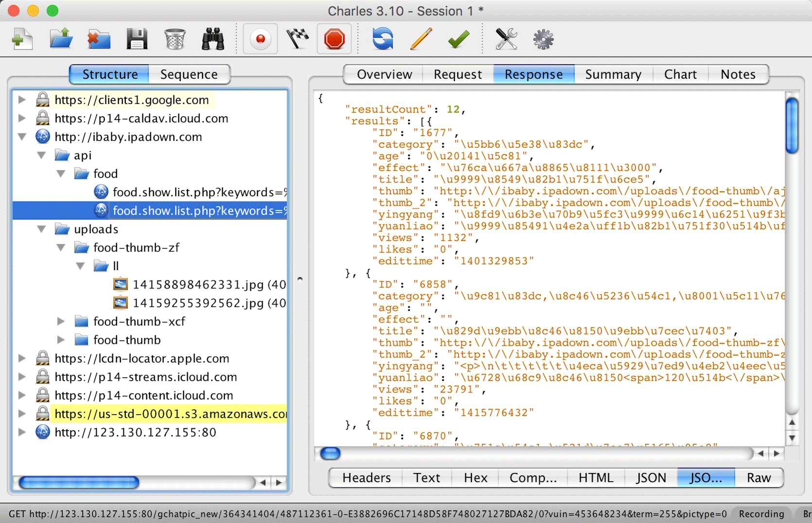Click the structure tree horizontal scrollbar thumb
The image size is (812, 523).
(x=79, y=482)
